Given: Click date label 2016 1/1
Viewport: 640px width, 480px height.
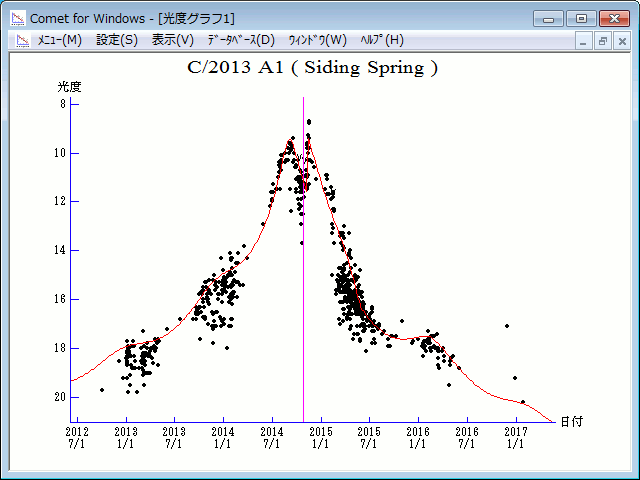Looking at the screenshot, I should tap(418, 438).
